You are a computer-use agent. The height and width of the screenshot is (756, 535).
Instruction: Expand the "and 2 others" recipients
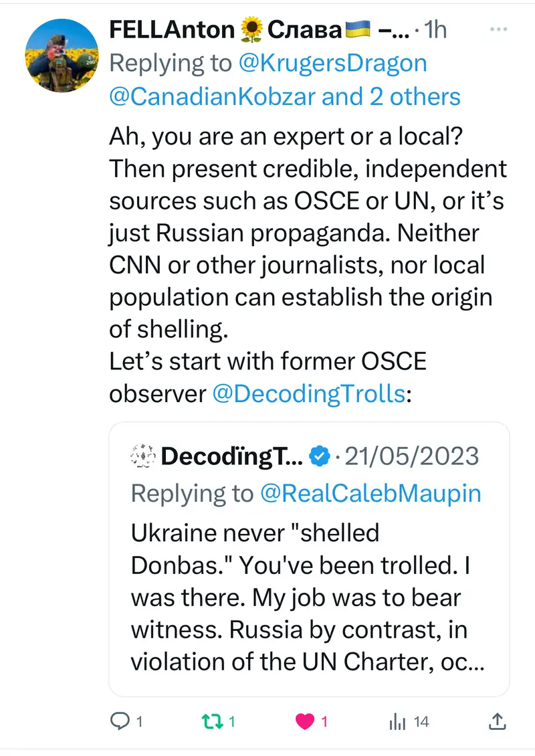point(392,96)
